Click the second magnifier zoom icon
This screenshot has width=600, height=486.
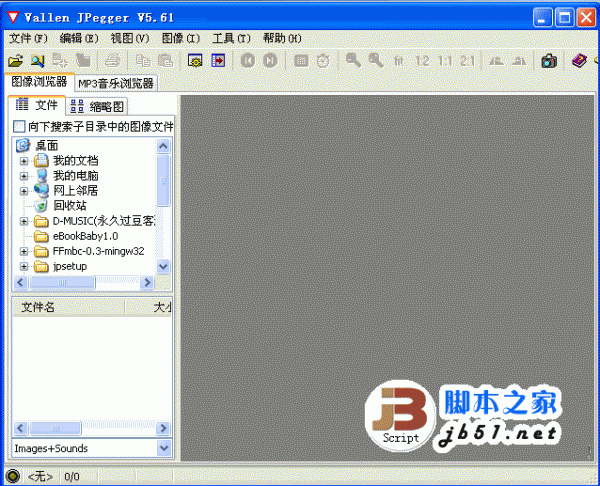click(376, 61)
